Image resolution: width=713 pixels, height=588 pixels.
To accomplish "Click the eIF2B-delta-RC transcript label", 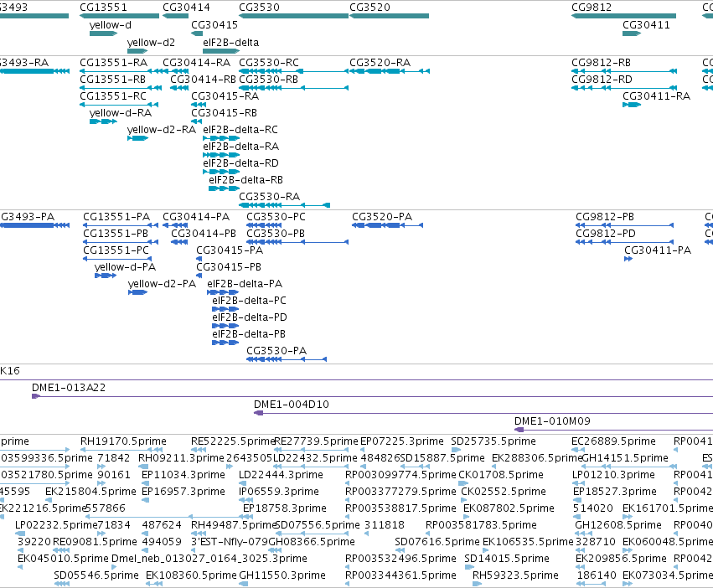I will tap(240, 130).
